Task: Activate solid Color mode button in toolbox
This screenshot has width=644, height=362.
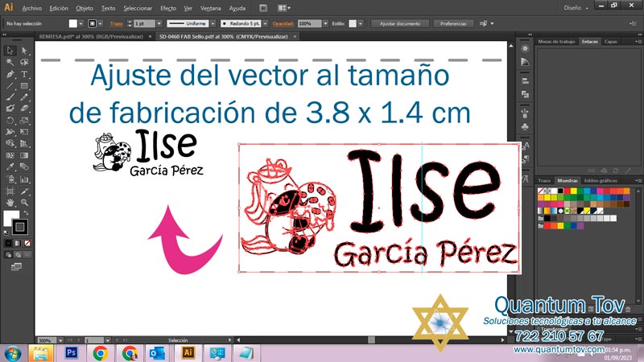Action: (9, 244)
